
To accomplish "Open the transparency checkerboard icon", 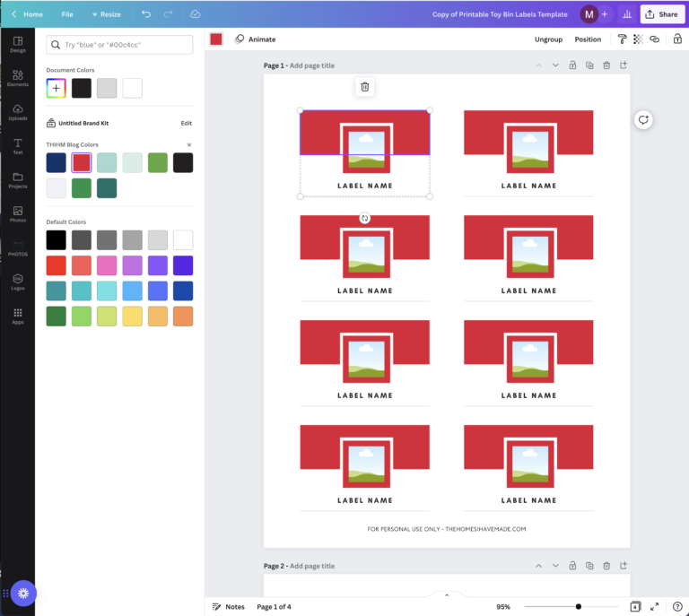I will 638,39.
